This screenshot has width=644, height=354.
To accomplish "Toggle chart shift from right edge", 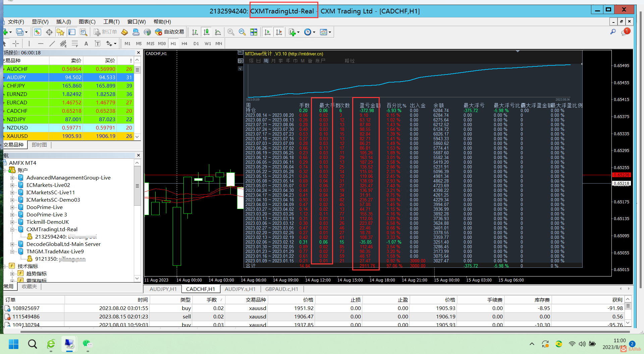I will point(279,32).
